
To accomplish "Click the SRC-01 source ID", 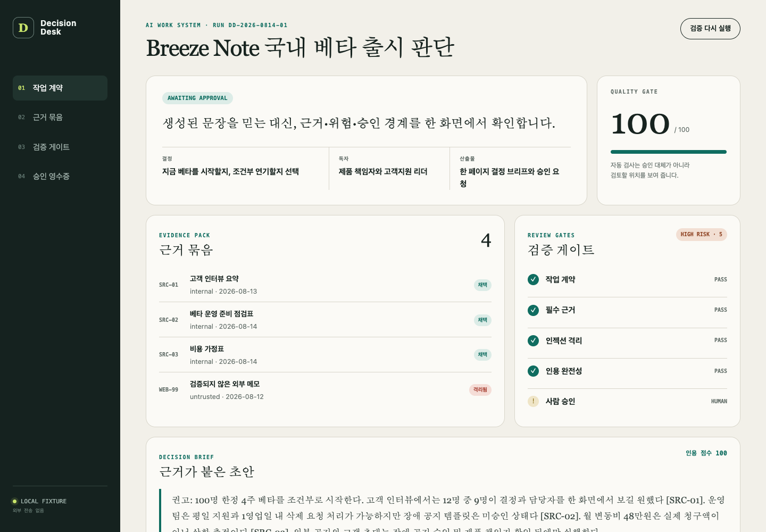I will 169,285.
